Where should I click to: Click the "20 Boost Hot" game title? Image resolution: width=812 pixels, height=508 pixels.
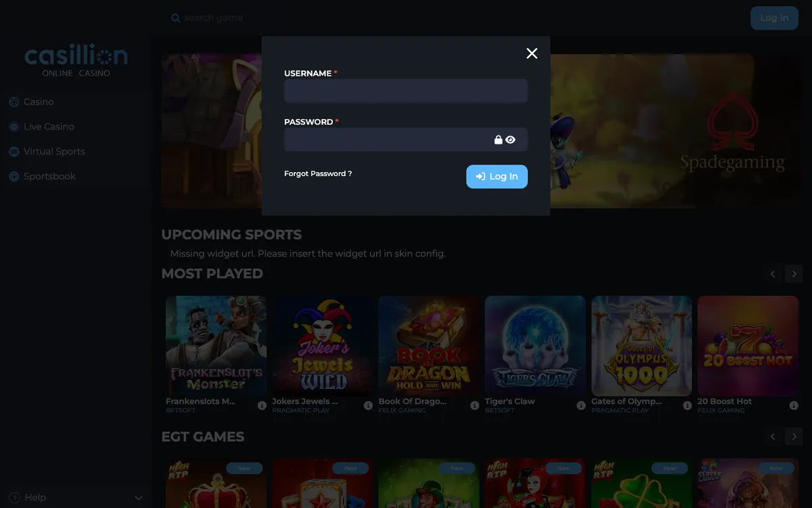[725, 401]
